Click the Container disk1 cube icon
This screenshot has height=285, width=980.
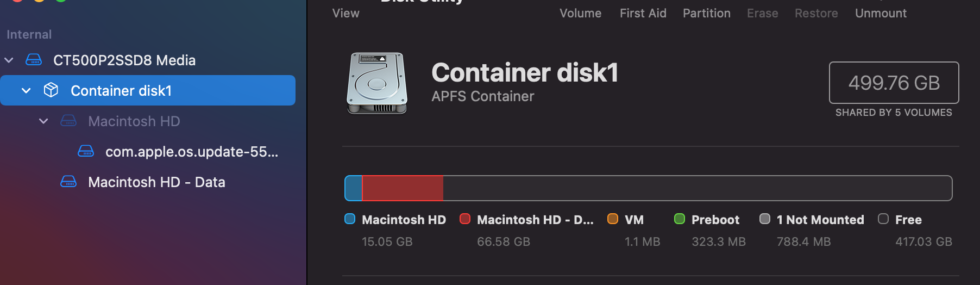click(x=51, y=90)
